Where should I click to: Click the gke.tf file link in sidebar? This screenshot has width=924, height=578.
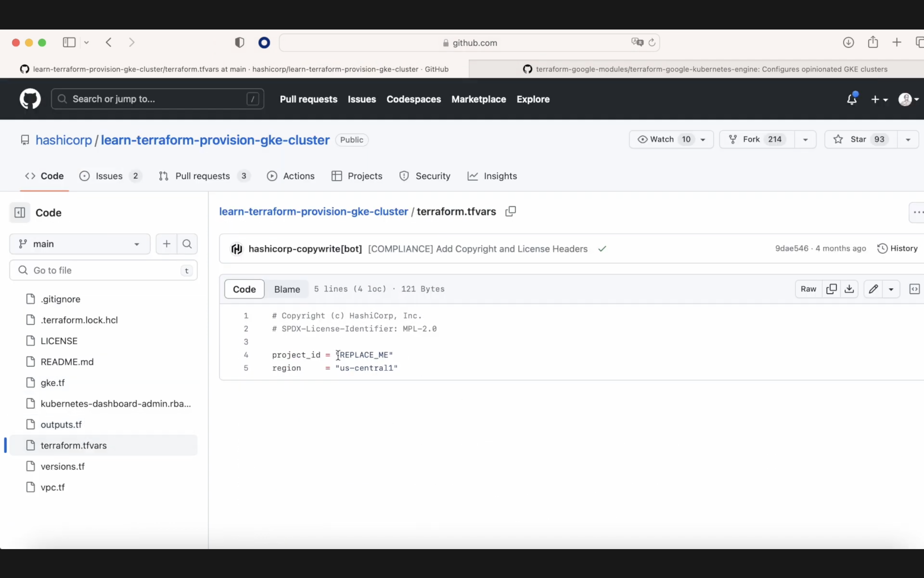pos(52,382)
